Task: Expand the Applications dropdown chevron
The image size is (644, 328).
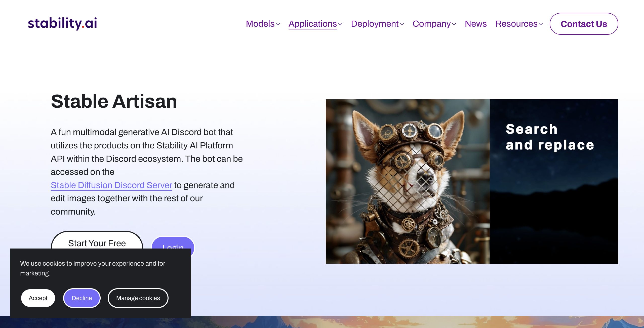Action: point(340,24)
